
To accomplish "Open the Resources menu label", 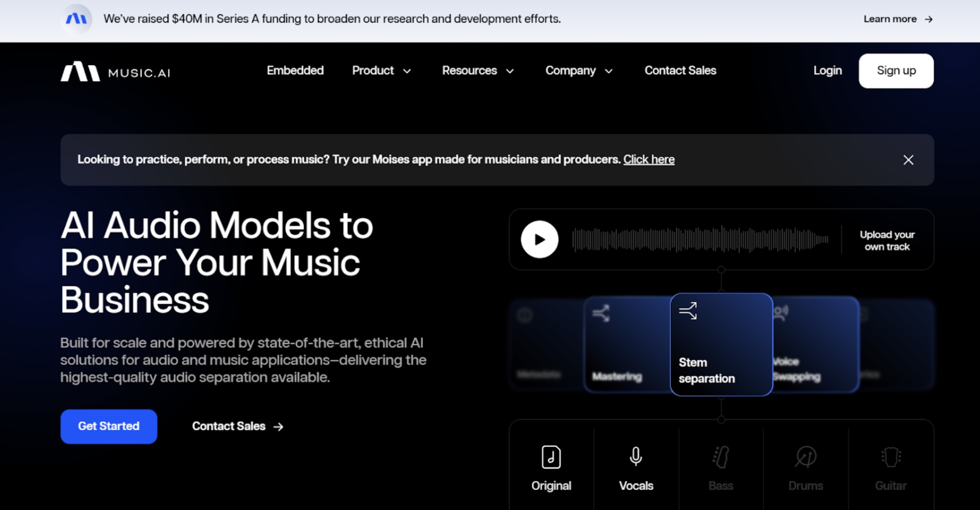I will pyautogui.click(x=470, y=71).
